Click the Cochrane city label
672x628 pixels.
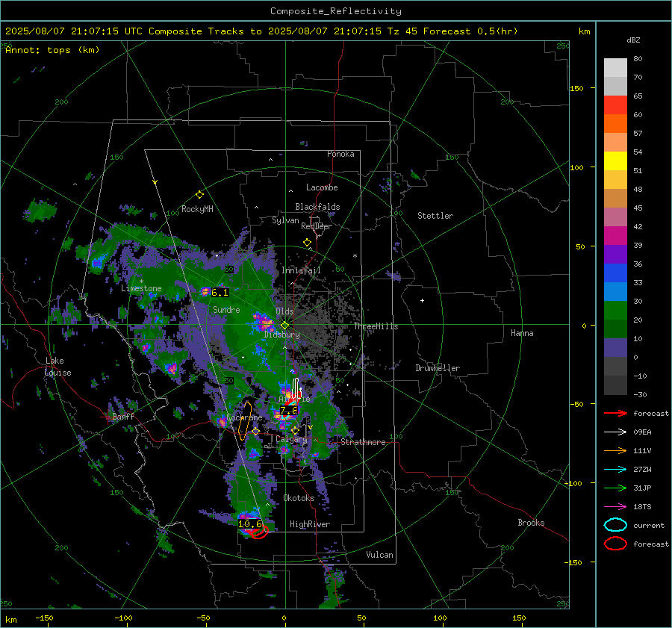point(244,417)
